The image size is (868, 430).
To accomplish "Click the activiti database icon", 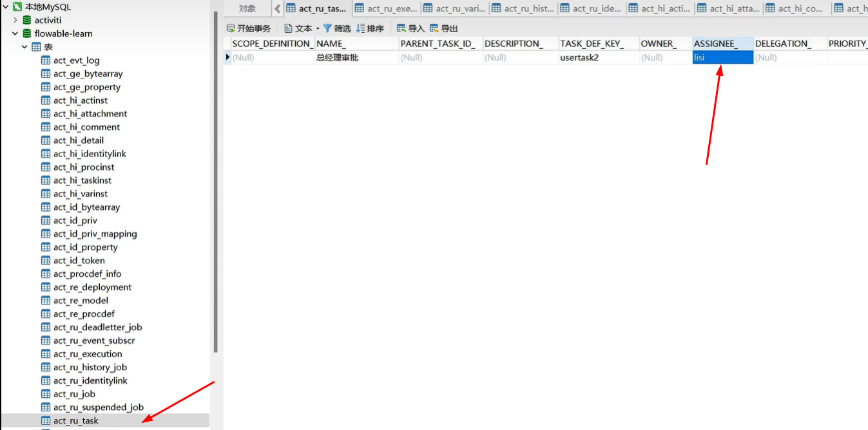I will coord(27,20).
